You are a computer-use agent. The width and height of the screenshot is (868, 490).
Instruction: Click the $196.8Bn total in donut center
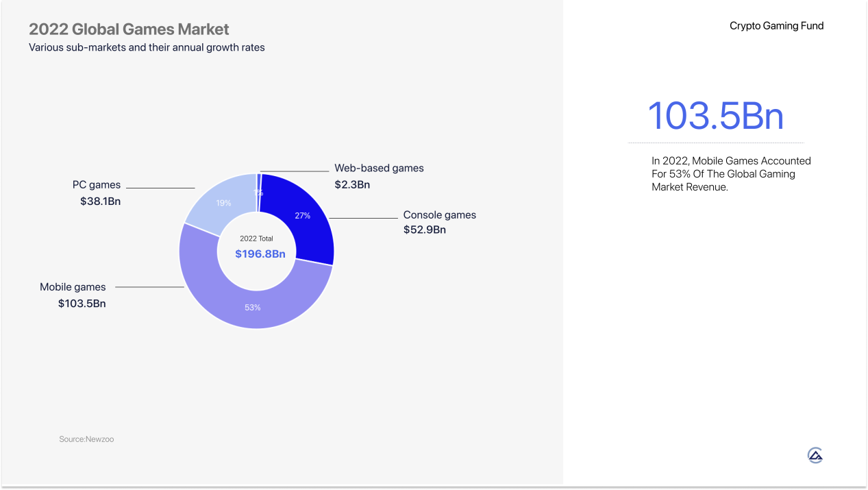260,254
